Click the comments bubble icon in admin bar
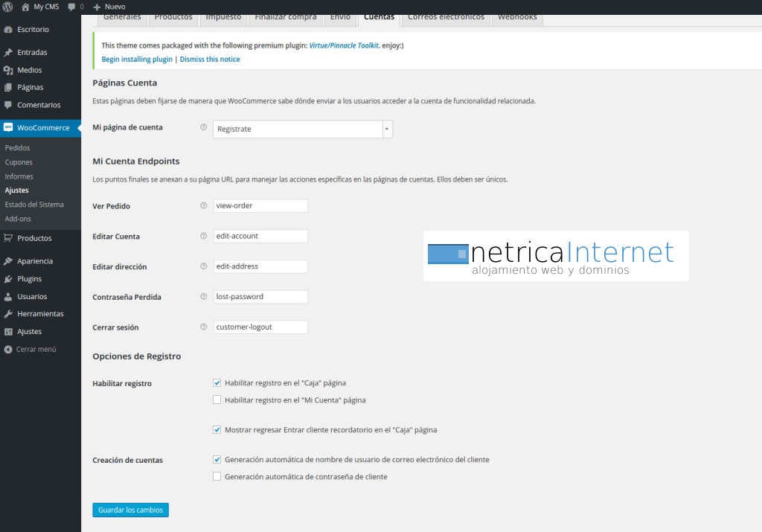 coord(71,7)
